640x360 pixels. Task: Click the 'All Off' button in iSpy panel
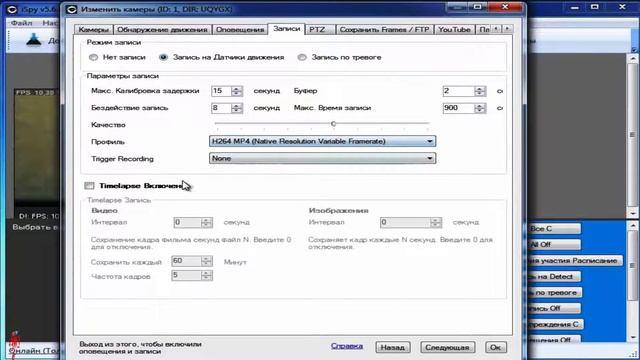[x=553, y=244]
